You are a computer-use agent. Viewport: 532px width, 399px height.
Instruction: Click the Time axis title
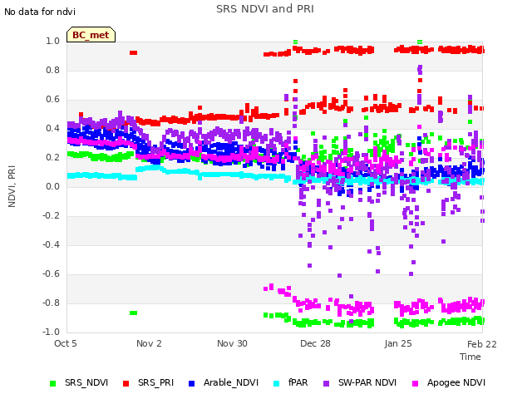(470, 357)
